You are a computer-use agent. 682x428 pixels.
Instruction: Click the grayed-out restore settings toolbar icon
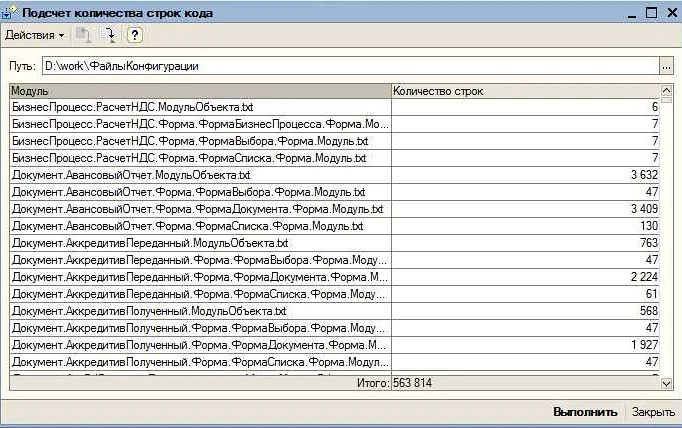(x=85, y=35)
